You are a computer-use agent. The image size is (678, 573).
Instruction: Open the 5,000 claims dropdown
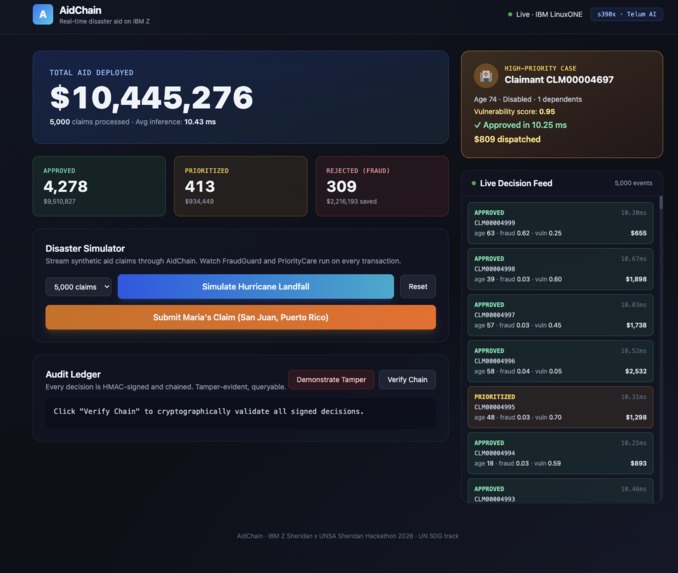pos(78,287)
